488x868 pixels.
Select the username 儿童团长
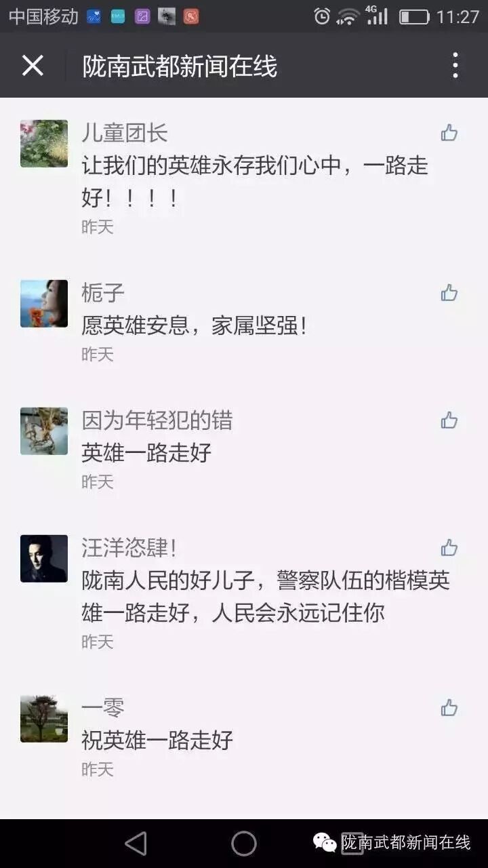point(125,133)
